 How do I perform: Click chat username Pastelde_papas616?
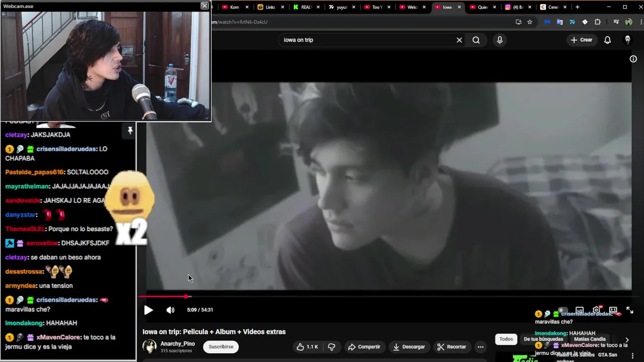click(x=34, y=172)
